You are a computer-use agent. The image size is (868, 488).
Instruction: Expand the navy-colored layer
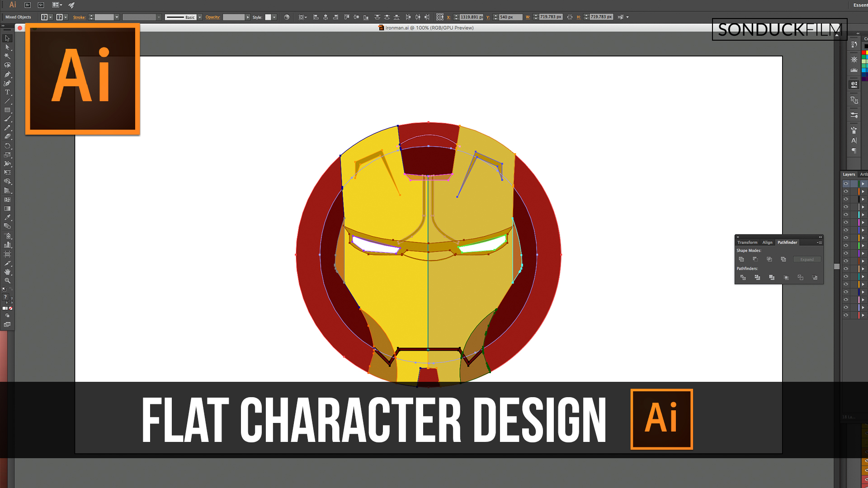click(863, 292)
